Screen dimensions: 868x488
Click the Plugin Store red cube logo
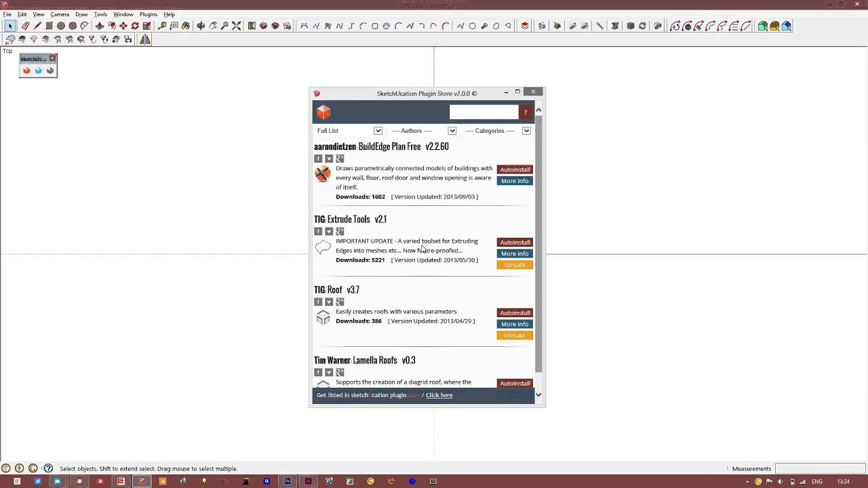pos(323,112)
